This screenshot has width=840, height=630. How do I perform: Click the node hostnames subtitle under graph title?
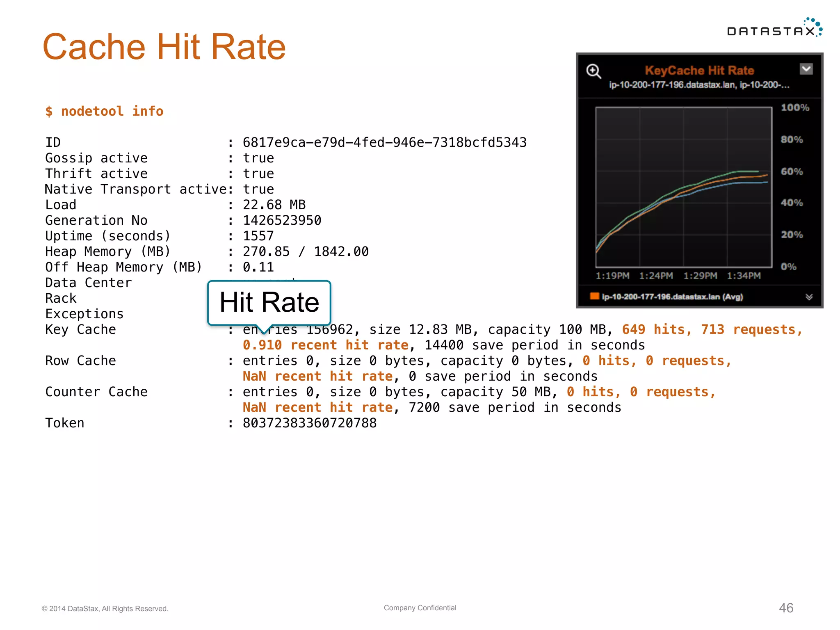pos(699,85)
